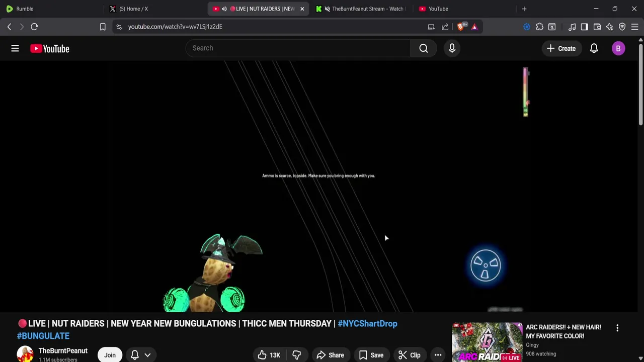
Task: Click the Create button
Action: (561, 48)
